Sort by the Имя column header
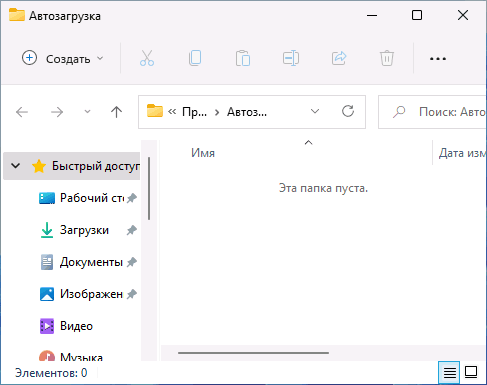Image resolution: width=487 pixels, height=385 pixels. 203,153
